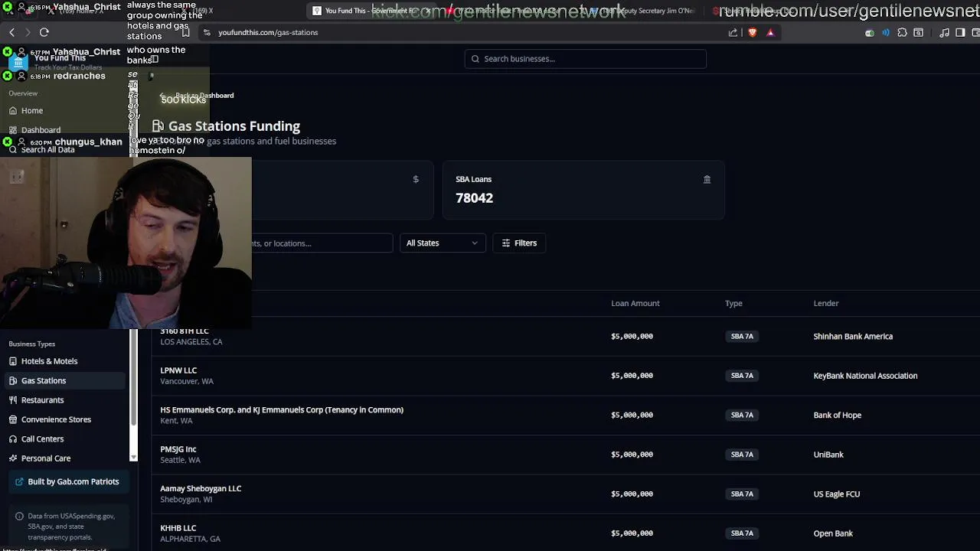Image resolution: width=980 pixels, height=551 pixels.
Task: Open the Brave Shields lion icon
Action: [x=752, y=32]
